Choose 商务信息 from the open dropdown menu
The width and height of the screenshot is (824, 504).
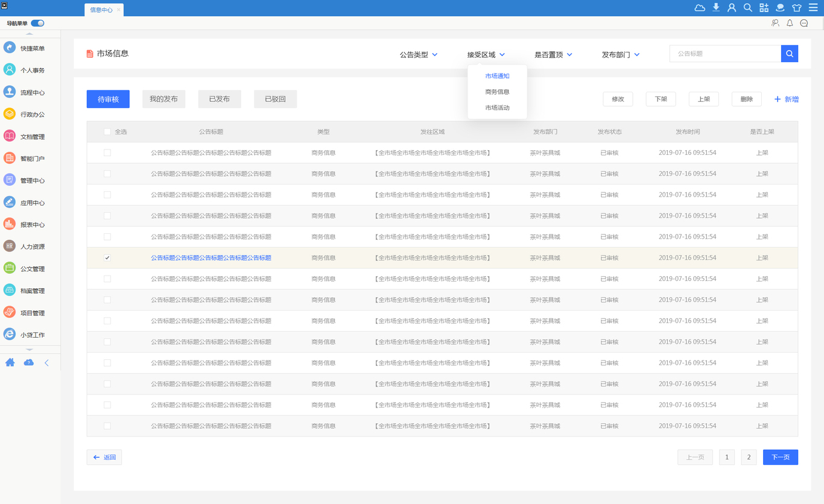point(497,92)
